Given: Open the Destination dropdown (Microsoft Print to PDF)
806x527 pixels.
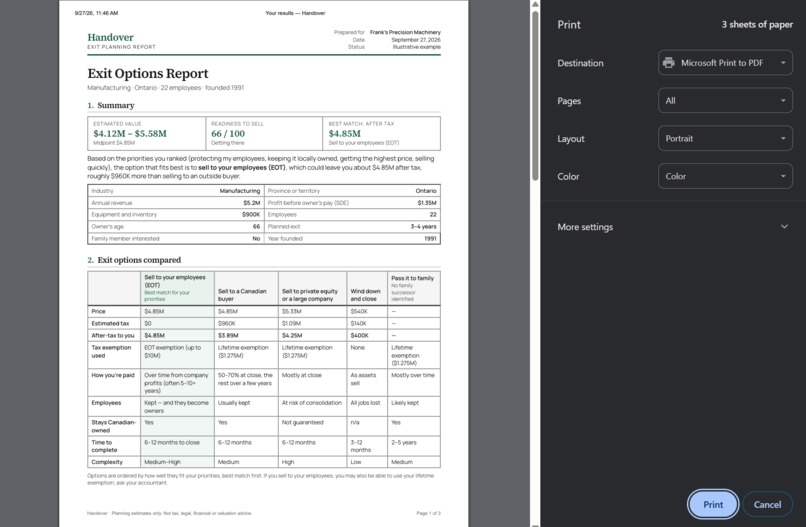Looking at the screenshot, I should tap(725, 63).
